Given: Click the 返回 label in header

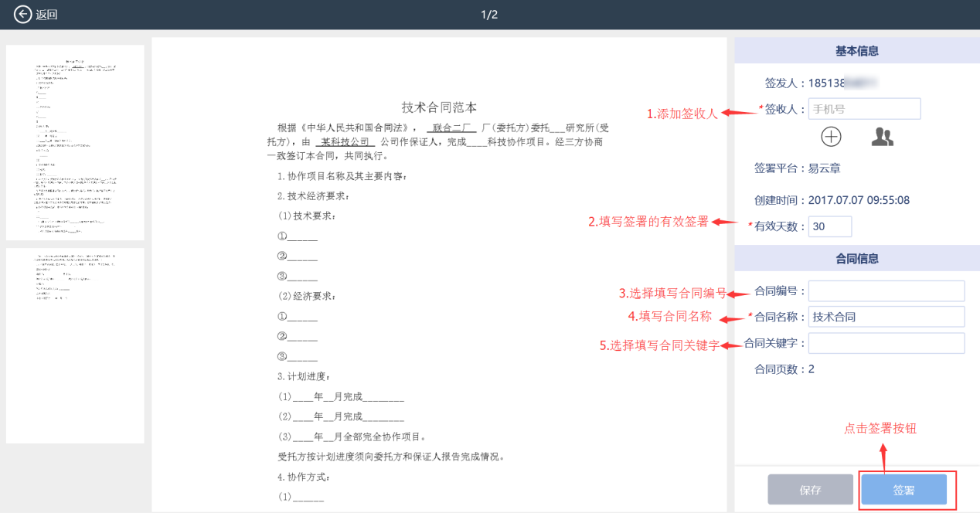Looking at the screenshot, I should pyautogui.click(x=47, y=15).
